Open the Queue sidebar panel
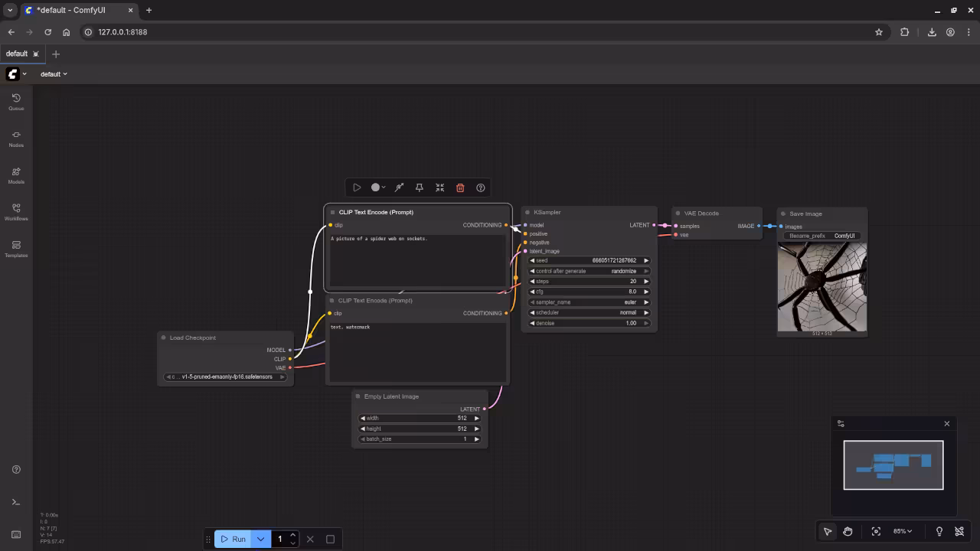 16,102
